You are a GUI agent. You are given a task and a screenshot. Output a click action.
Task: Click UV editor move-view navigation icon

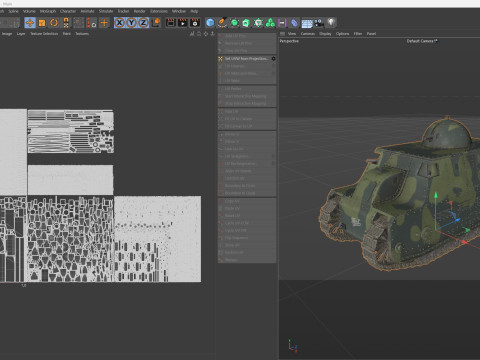pyautogui.click(x=206, y=34)
